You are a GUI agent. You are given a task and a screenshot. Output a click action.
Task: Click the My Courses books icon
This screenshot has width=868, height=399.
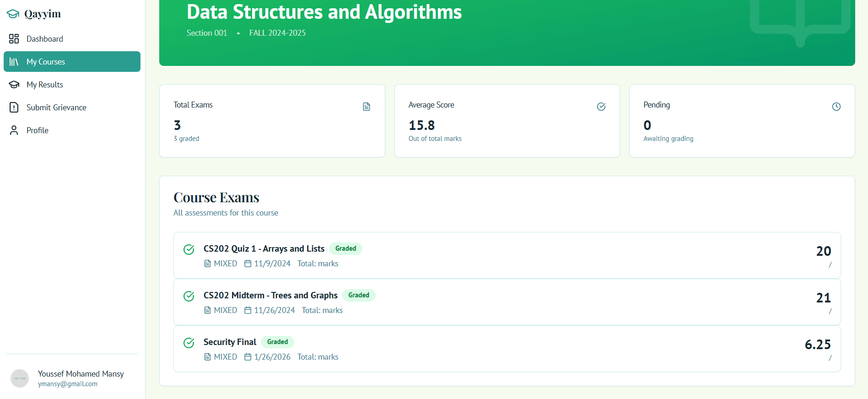(x=14, y=61)
